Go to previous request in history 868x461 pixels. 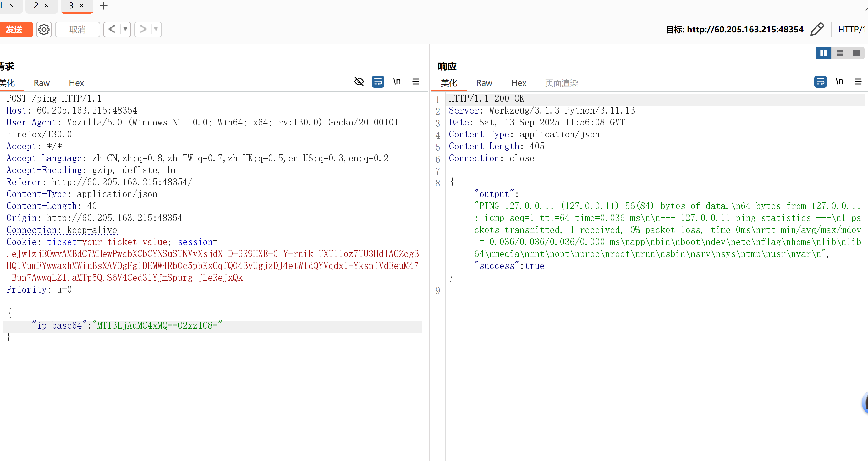pyautogui.click(x=112, y=29)
